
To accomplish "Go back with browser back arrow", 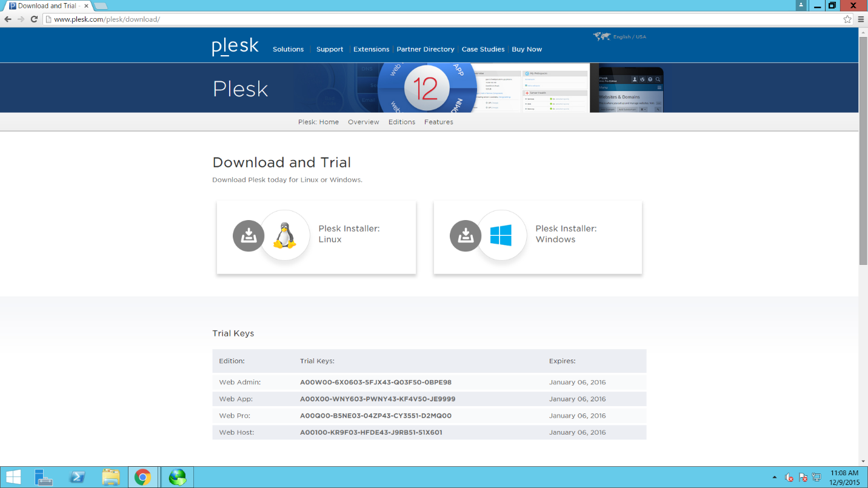I will pos(8,19).
